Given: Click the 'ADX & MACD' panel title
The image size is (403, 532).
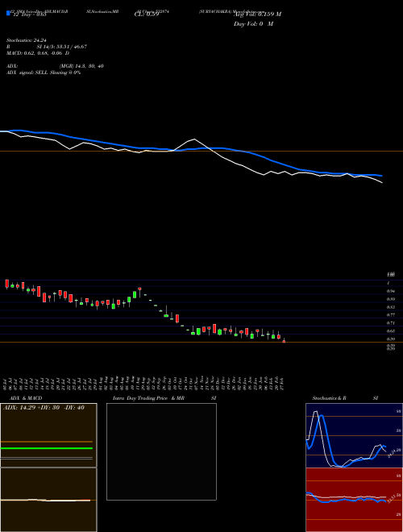Looking at the screenshot, I should [x=26, y=398].
